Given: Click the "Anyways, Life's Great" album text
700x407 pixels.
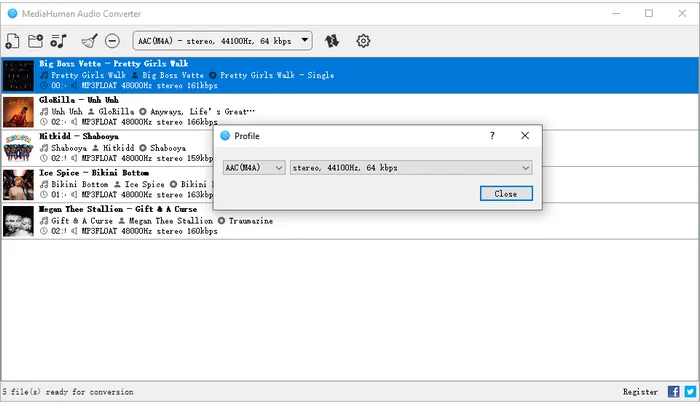Looking at the screenshot, I should tap(202, 112).
